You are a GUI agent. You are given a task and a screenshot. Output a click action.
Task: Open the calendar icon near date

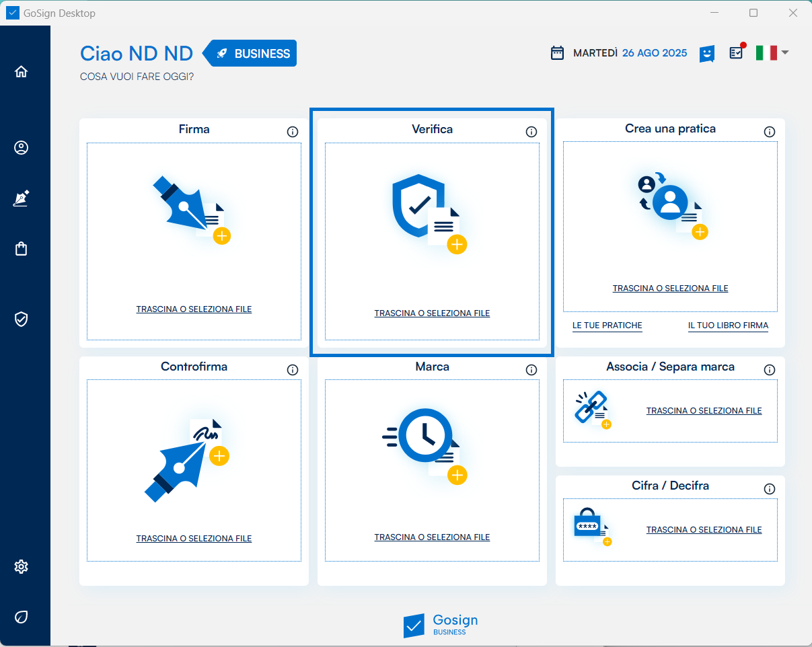(x=557, y=53)
